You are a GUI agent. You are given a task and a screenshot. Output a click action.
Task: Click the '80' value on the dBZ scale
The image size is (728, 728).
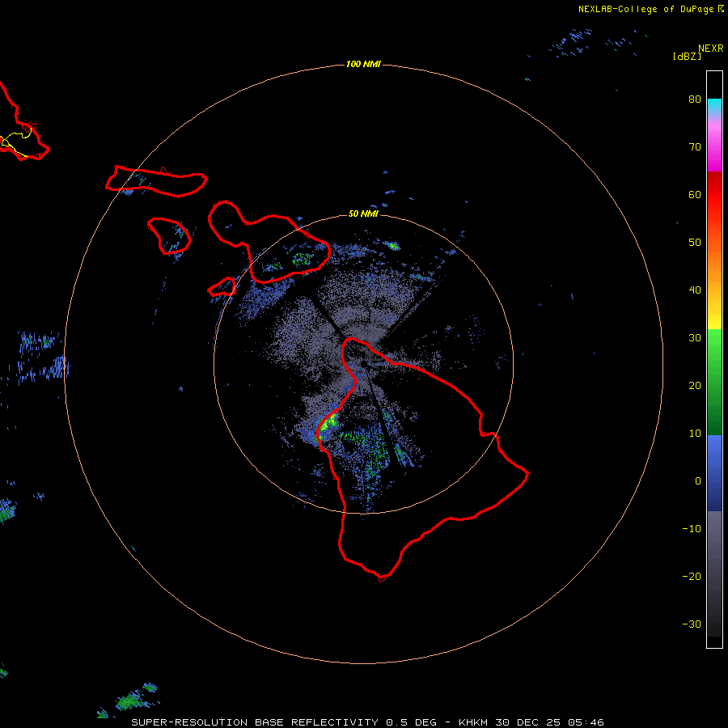pyautogui.click(x=695, y=99)
